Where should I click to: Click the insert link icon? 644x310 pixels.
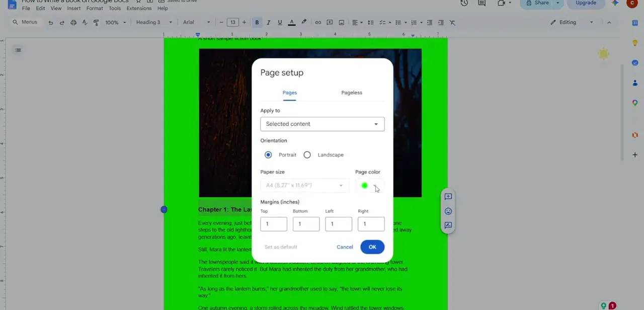[x=318, y=22]
